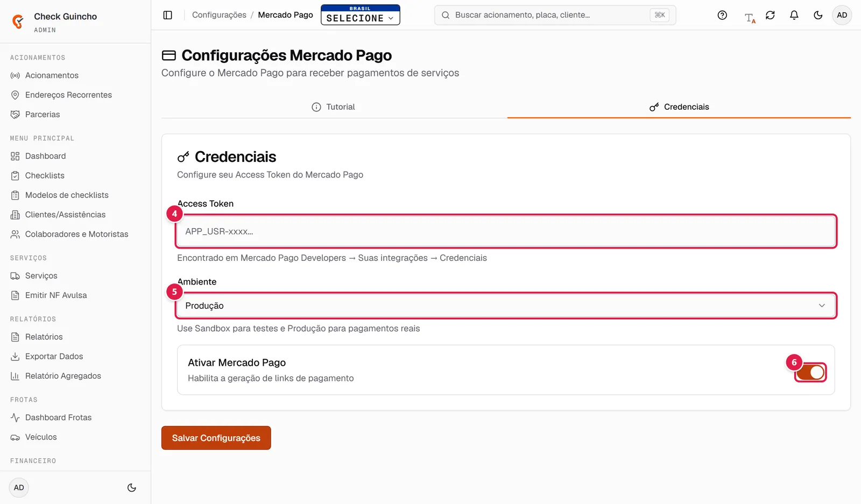Collapse the sidebar panel icon
861x504 pixels.
click(x=167, y=15)
